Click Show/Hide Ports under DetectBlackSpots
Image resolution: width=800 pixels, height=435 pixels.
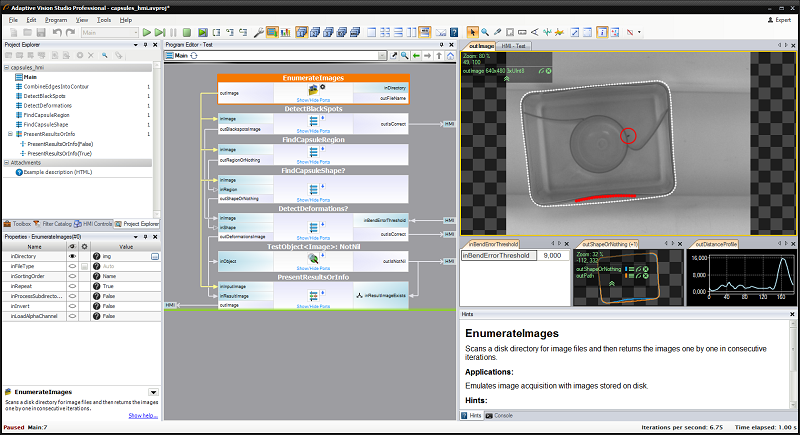pyautogui.click(x=315, y=131)
